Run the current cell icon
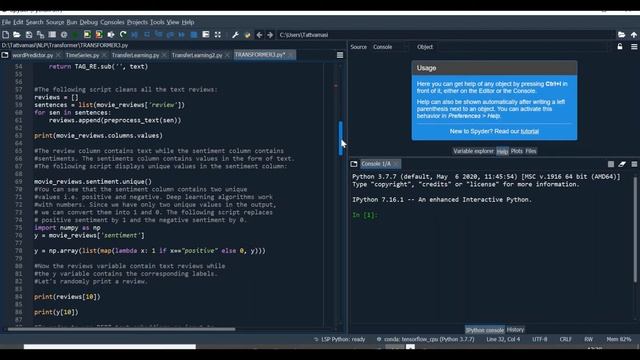The height and width of the screenshot is (360, 640). tap(87, 35)
